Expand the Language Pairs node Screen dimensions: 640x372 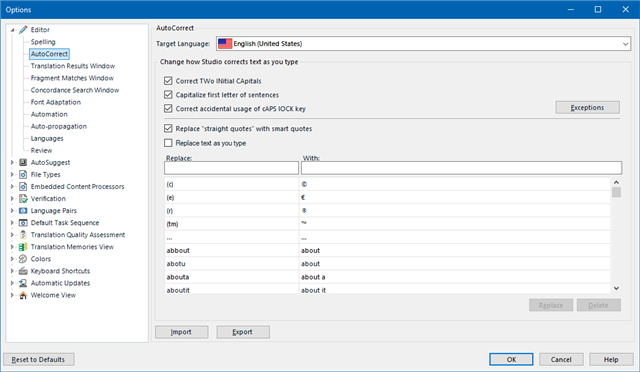12,211
